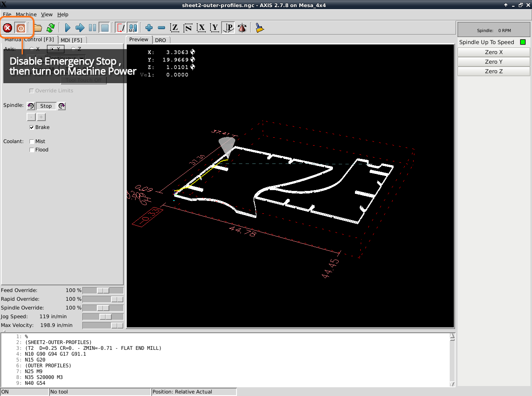Select the Preview tab
The image size is (532, 396).
pyautogui.click(x=139, y=40)
